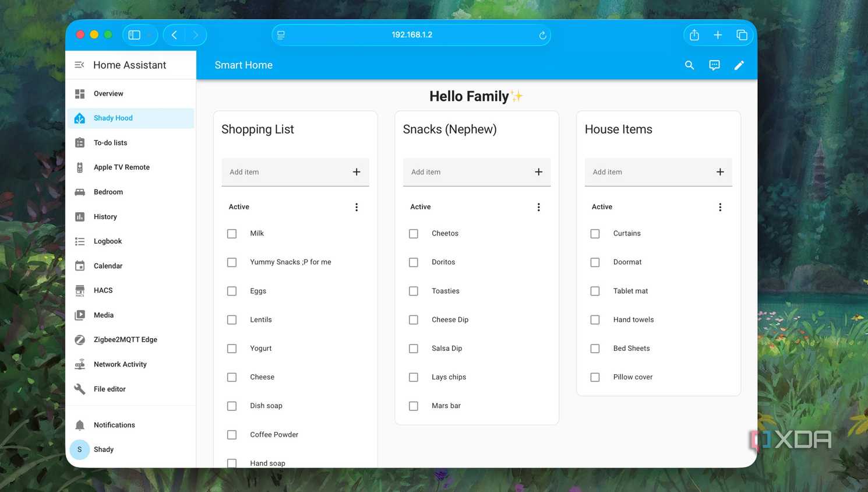The height and width of the screenshot is (492, 868).
Task: Open sidebar tab group dropdown arrow in Safari
Action: 150,35
